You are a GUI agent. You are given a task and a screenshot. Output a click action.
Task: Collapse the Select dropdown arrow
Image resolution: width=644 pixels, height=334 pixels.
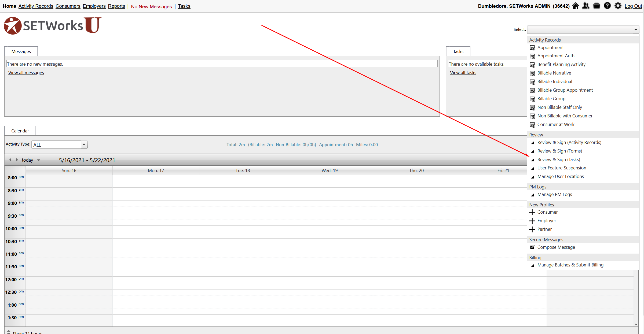(x=636, y=30)
